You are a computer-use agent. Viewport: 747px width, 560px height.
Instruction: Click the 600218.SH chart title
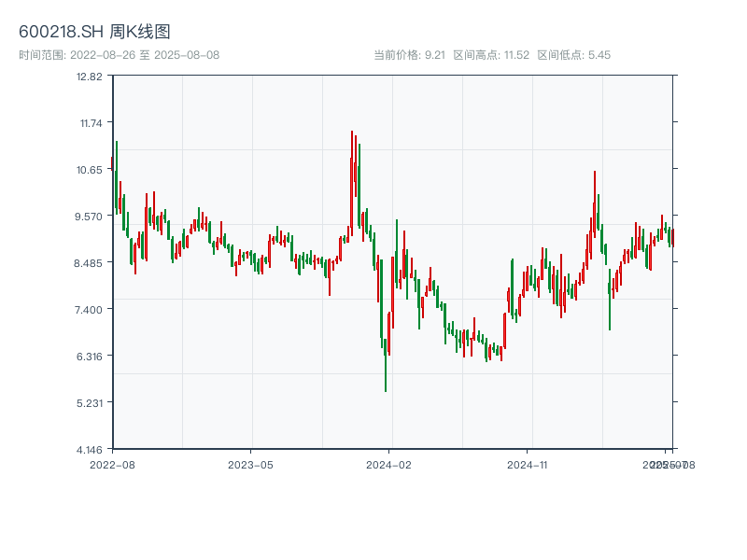point(94,33)
